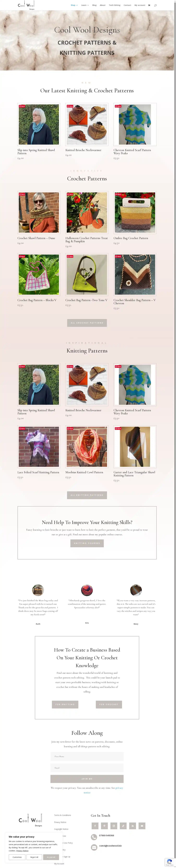This screenshot has width=176, height=868.
Task: Click the Join Me newsletter button
Action: [87, 779]
